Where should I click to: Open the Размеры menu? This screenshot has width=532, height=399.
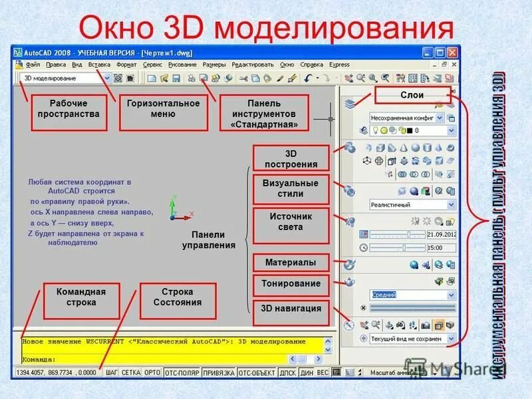coord(214,65)
